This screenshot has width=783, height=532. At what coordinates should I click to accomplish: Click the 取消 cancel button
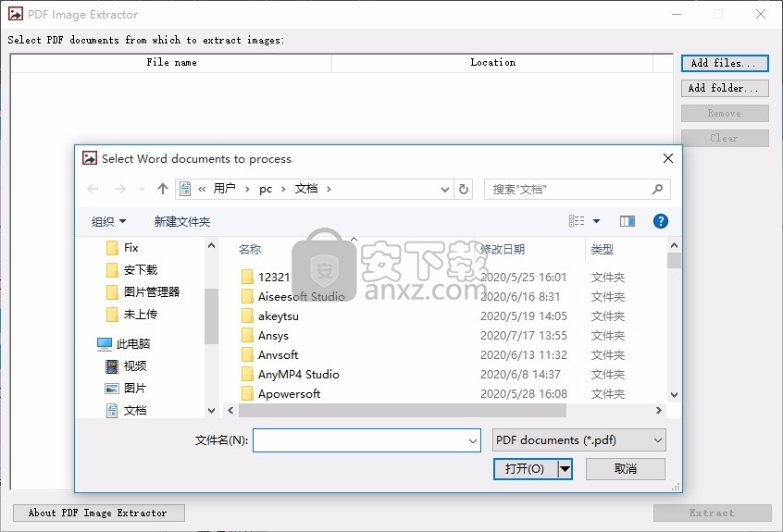(x=626, y=468)
